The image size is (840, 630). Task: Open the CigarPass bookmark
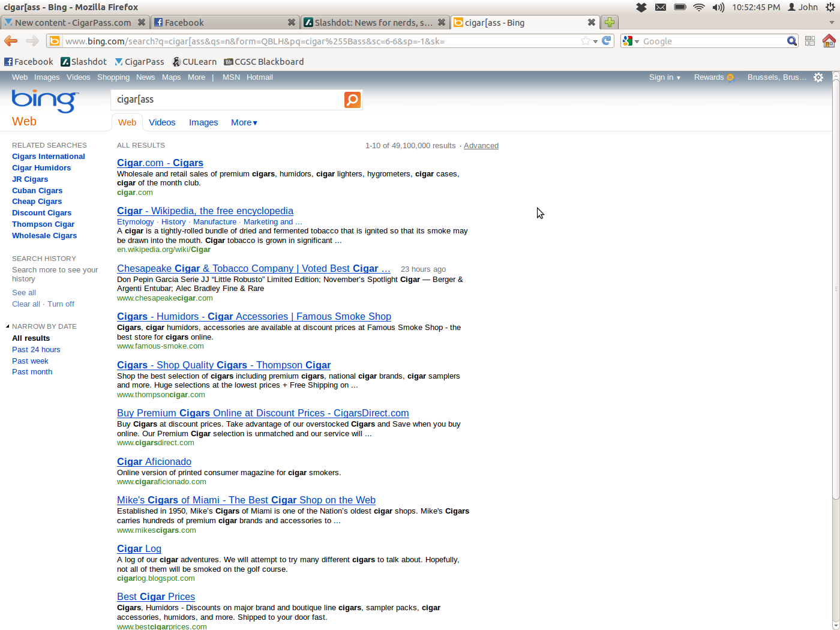139,62
